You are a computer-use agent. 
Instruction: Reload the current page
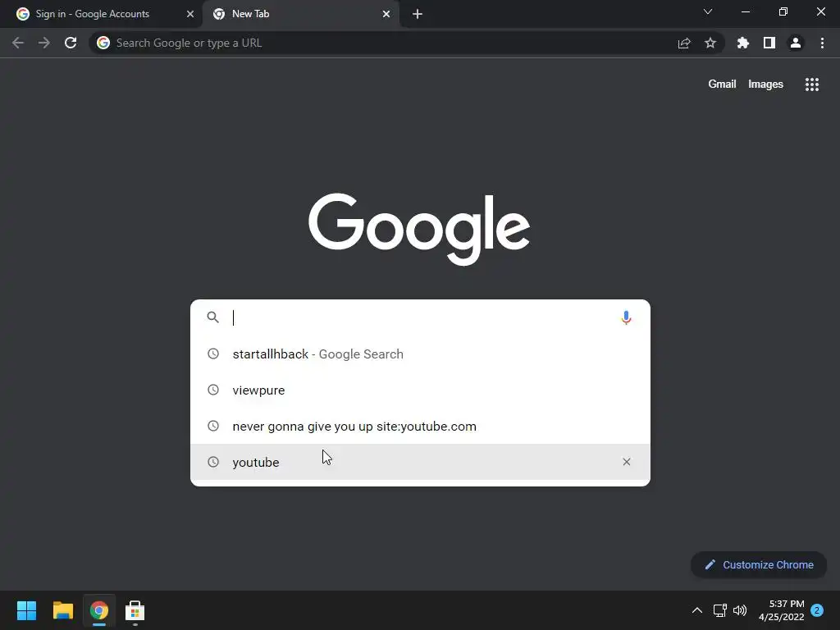click(71, 43)
